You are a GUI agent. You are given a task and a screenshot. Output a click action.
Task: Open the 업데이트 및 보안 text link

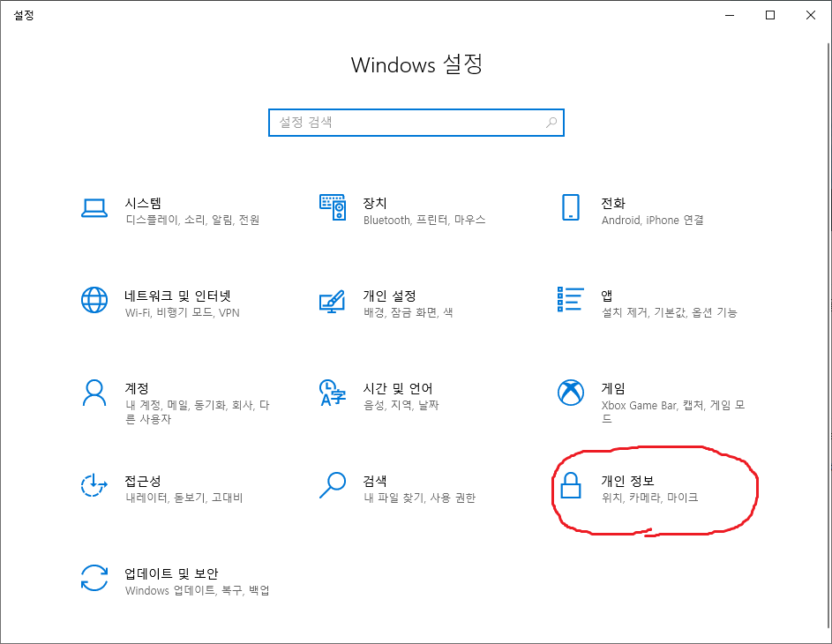[171, 573]
